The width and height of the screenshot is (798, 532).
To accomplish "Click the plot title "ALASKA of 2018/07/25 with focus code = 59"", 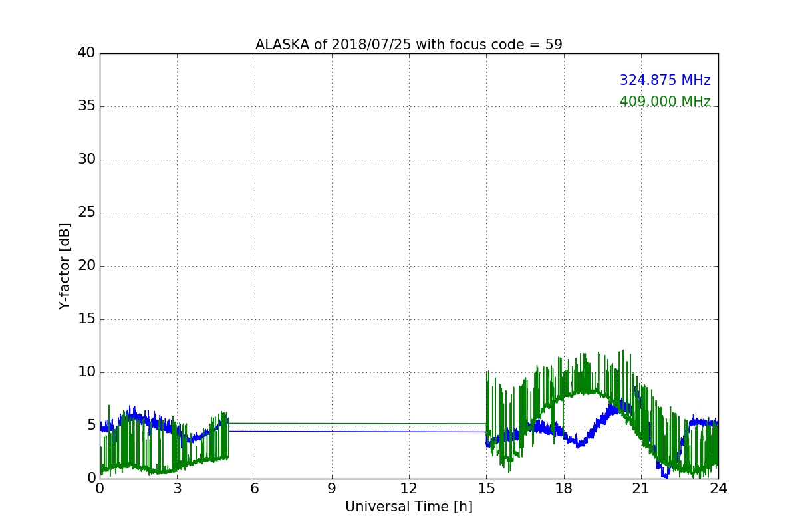I will click(x=409, y=45).
